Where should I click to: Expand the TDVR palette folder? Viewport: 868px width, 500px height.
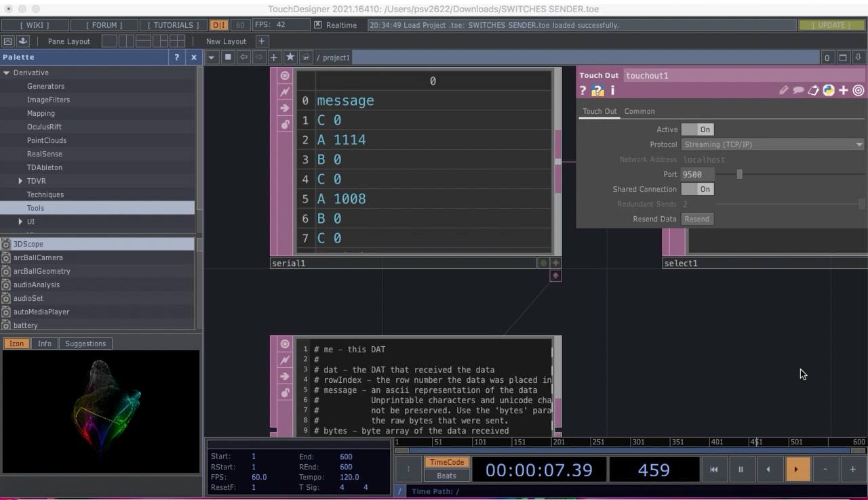pos(20,181)
